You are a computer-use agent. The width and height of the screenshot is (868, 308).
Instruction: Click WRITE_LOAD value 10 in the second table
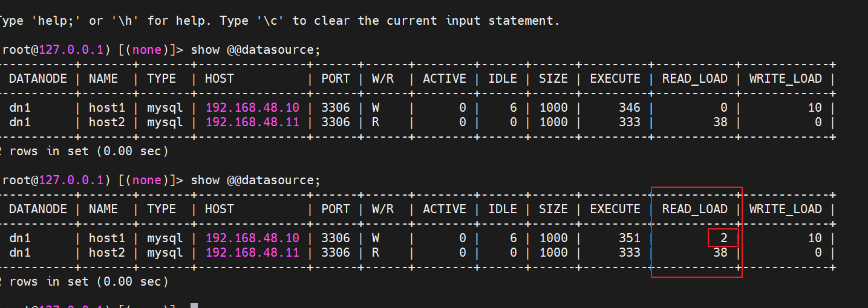point(814,238)
